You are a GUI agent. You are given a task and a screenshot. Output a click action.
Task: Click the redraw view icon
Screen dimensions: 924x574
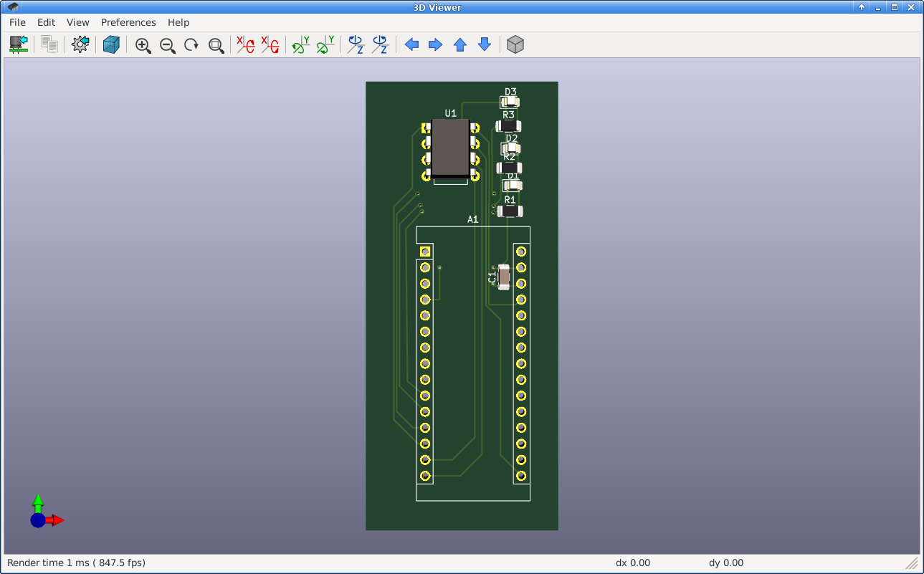[x=191, y=45]
